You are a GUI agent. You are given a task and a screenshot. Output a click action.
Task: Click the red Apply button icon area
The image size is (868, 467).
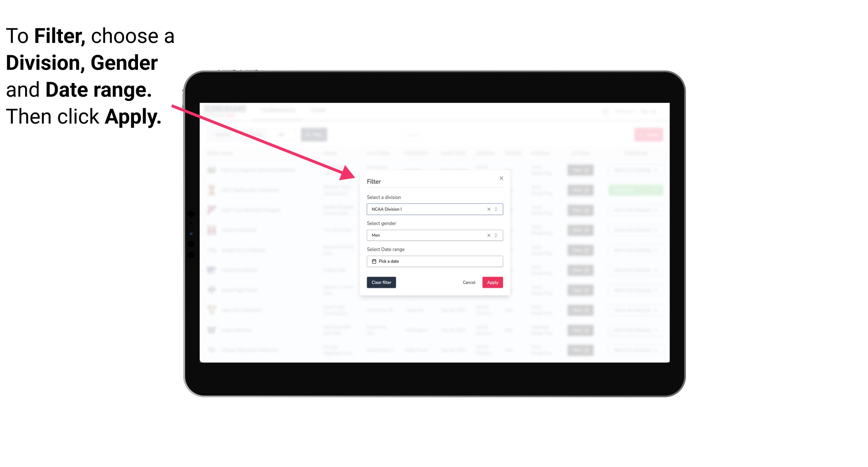click(x=492, y=283)
